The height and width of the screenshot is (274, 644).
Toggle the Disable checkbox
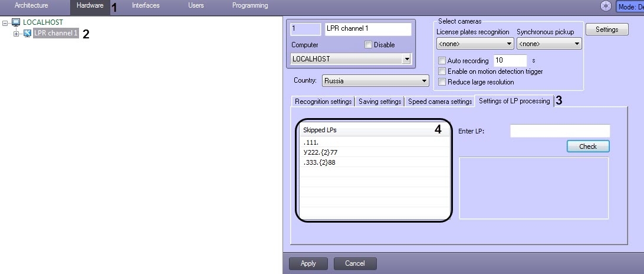click(368, 45)
